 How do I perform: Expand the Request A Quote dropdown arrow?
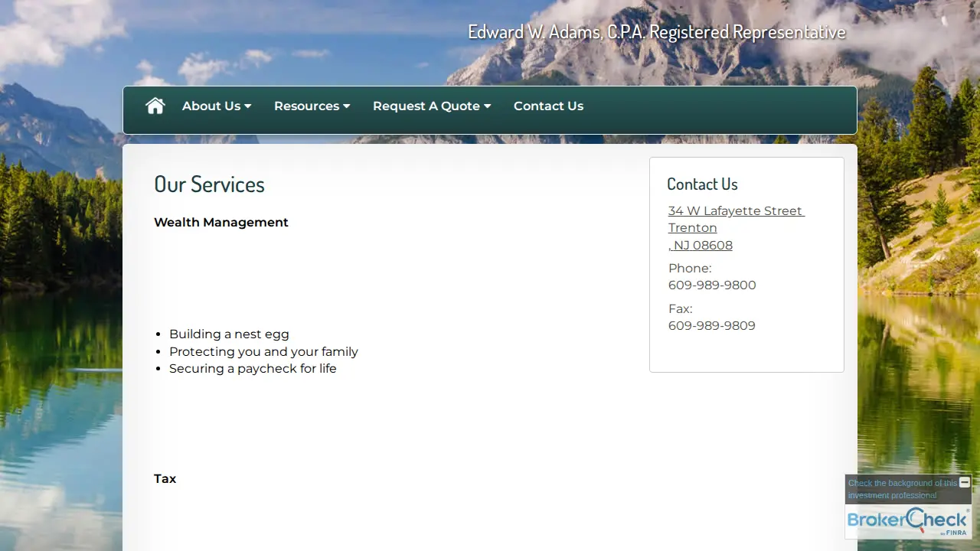coord(487,106)
